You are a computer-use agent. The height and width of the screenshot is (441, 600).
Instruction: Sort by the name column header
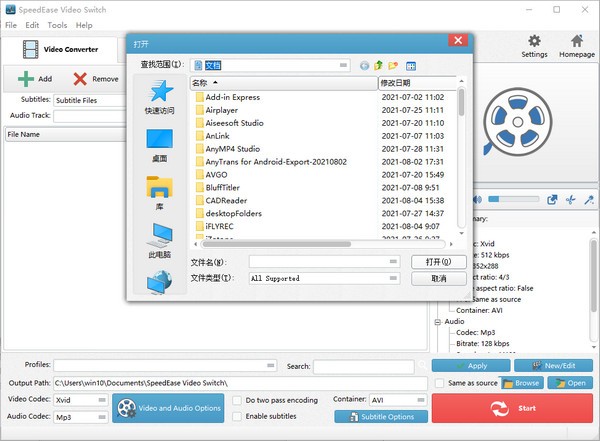click(x=284, y=83)
